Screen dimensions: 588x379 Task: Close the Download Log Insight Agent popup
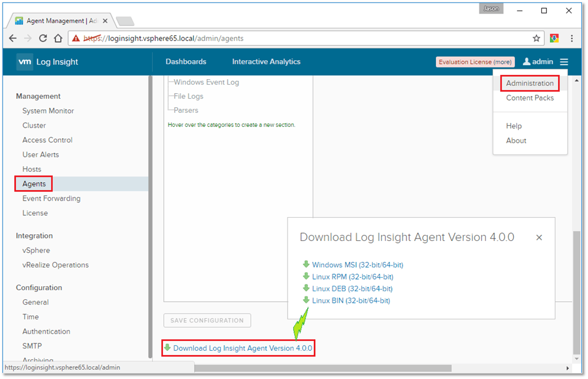539,237
